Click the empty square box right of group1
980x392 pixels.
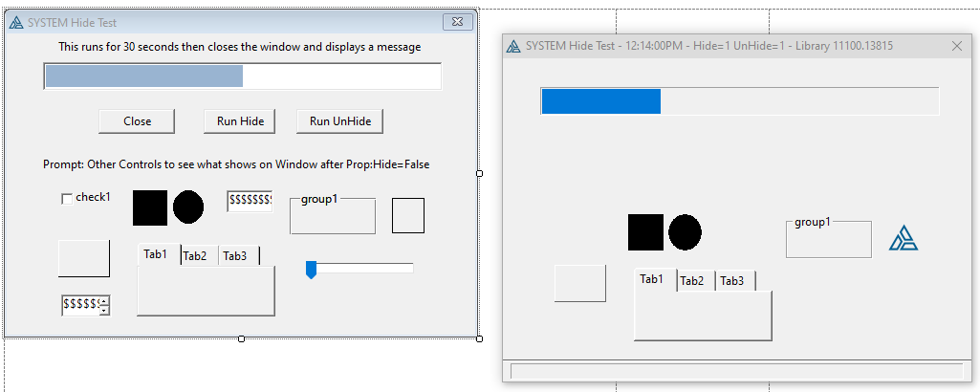pyautogui.click(x=408, y=215)
